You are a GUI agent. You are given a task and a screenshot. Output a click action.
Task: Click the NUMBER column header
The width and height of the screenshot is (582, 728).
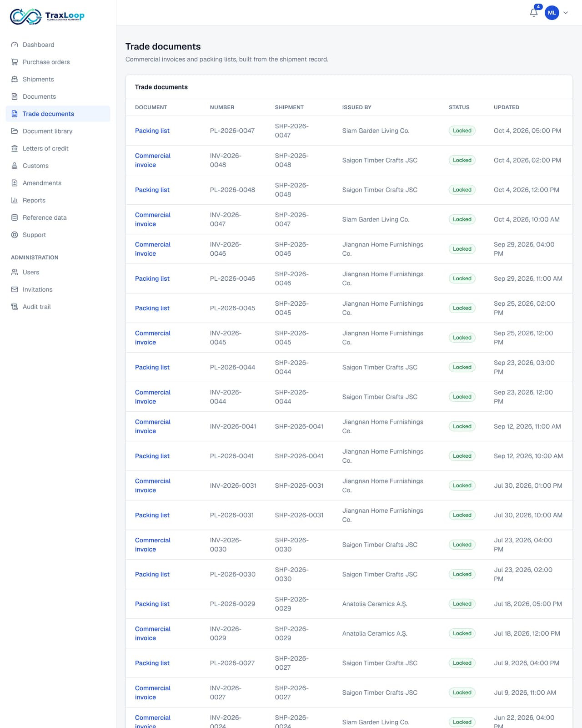[x=222, y=107]
